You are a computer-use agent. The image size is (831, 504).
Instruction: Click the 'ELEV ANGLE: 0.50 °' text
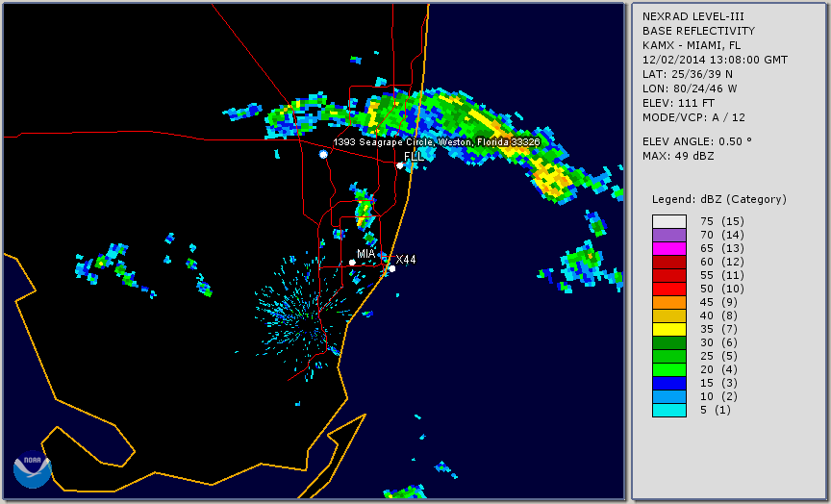pyautogui.click(x=697, y=141)
